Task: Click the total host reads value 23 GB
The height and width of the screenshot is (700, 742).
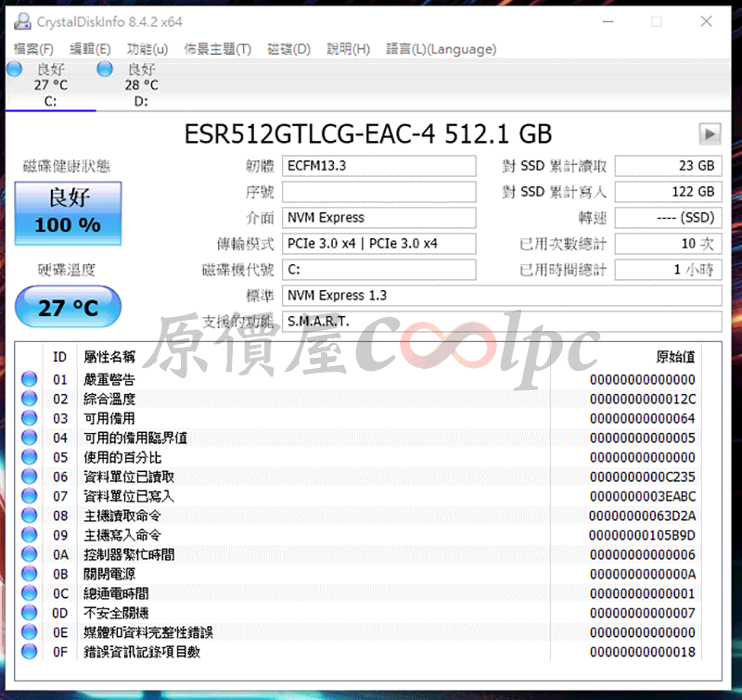Action: (668, 166)
